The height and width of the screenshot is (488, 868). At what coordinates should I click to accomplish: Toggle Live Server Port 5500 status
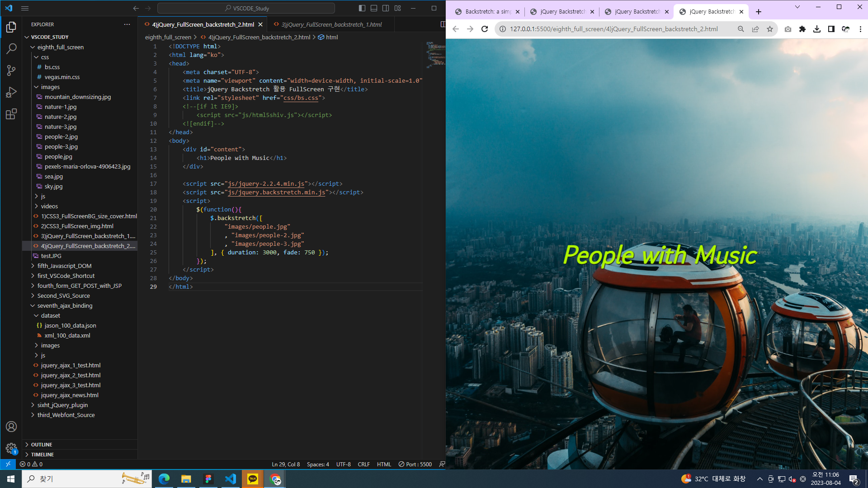(x=415, y=464)
